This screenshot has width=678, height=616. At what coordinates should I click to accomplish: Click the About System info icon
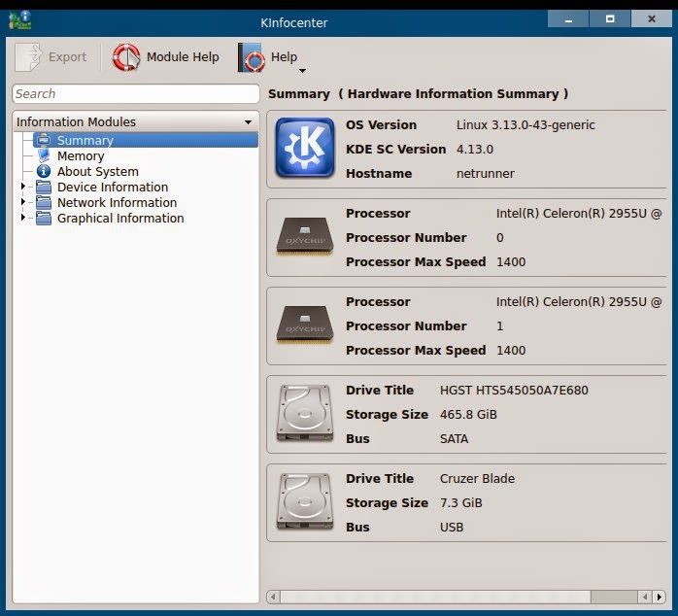(x=44, y=171)
